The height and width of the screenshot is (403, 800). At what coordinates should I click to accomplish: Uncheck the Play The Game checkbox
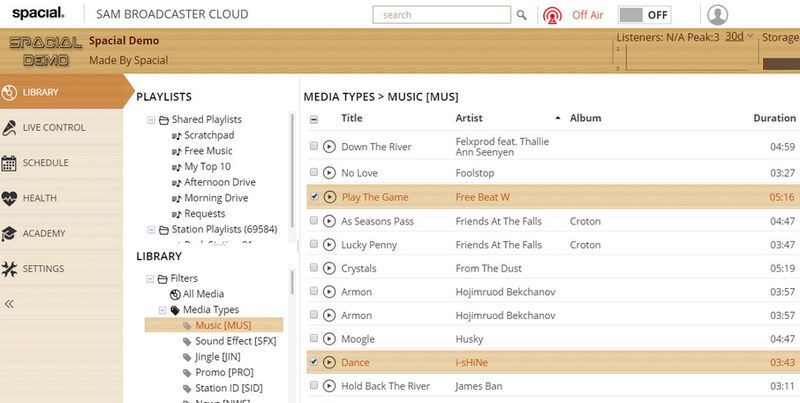click(x=314, y=197)
